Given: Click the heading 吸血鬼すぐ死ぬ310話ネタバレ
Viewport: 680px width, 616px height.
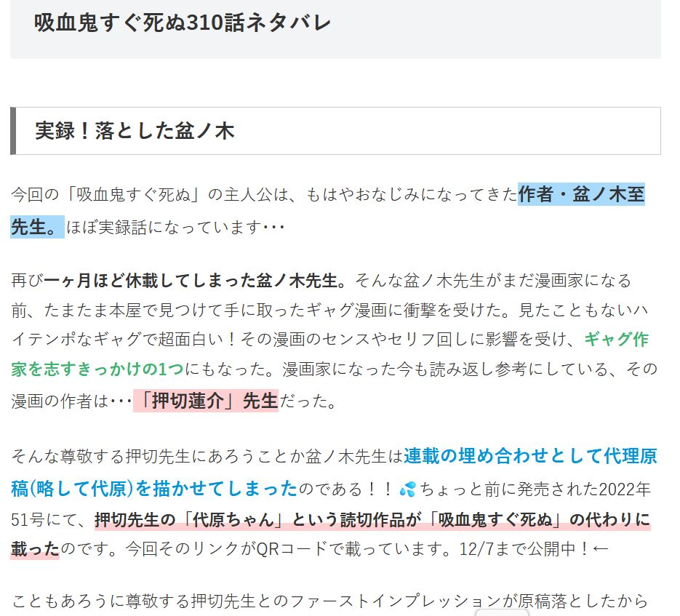Looking at the screenshot, I should click(183, 23).
